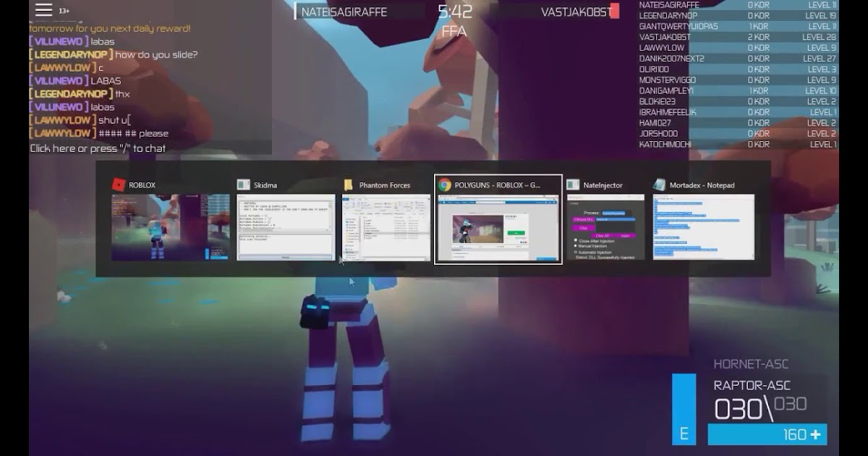868x456 pixels.
Task: Select DANIK2007NEXT2 row in leaderboard
Action: [738, 59]
